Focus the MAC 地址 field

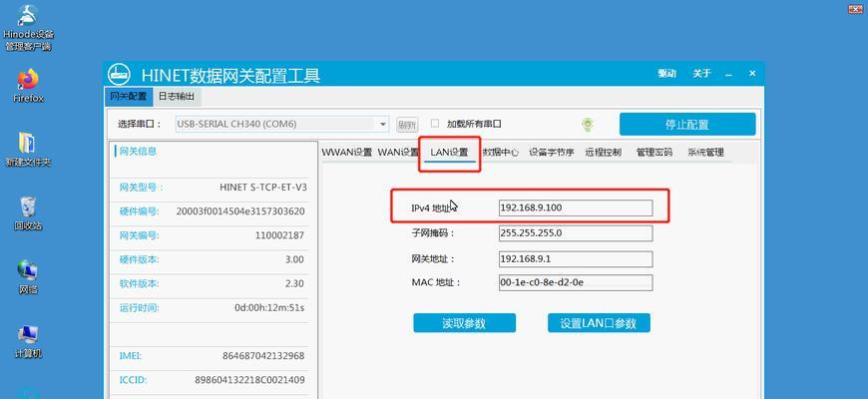click(x=576, y=282)
